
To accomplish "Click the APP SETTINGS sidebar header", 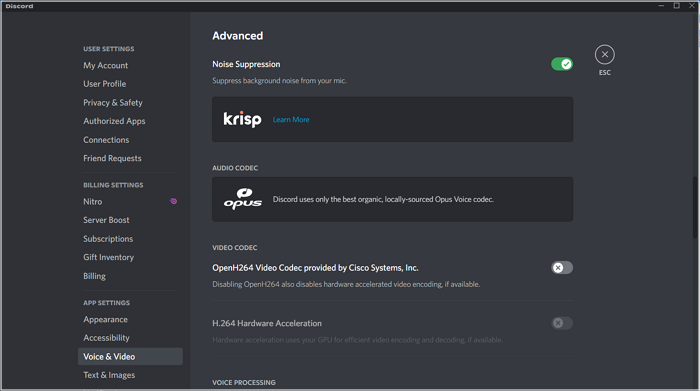I will [x=106, y=303].
